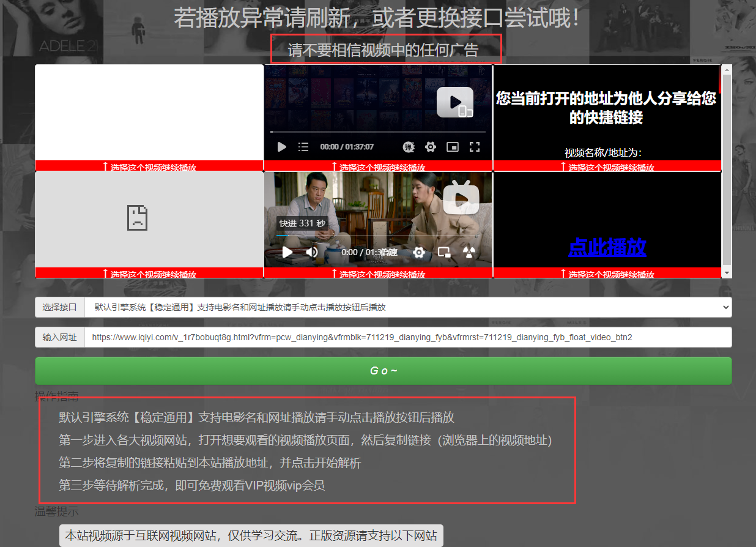Click the 选择接口 label
756x547 pixels.
[x=60, y=307]
